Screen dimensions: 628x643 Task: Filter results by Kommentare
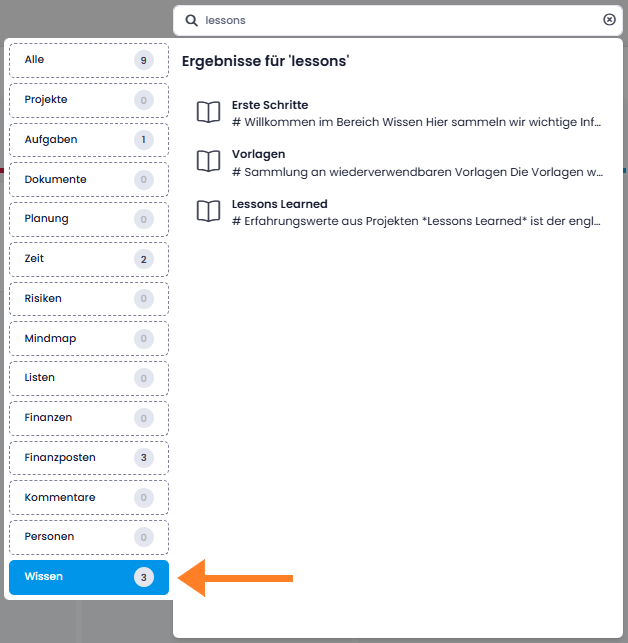point(89,498)
